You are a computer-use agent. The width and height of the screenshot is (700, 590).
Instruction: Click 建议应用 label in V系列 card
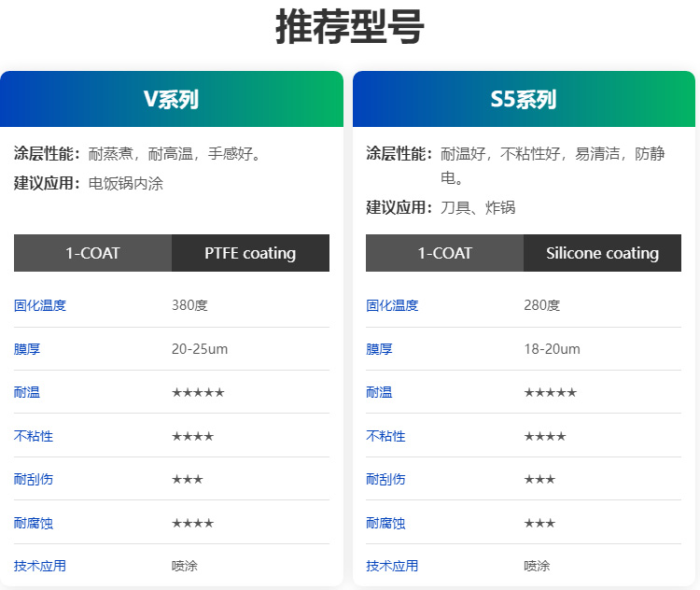point(47,183)
